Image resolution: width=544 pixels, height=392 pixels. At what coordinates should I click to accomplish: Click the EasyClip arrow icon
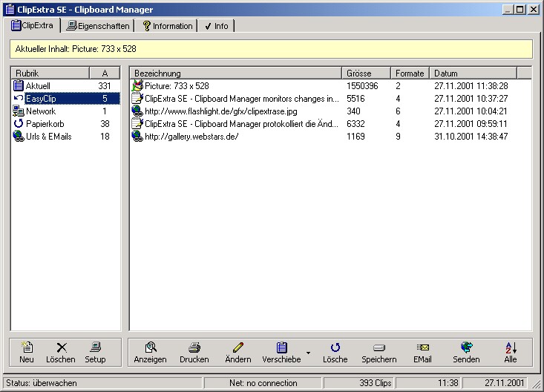(x=19, y=98)
